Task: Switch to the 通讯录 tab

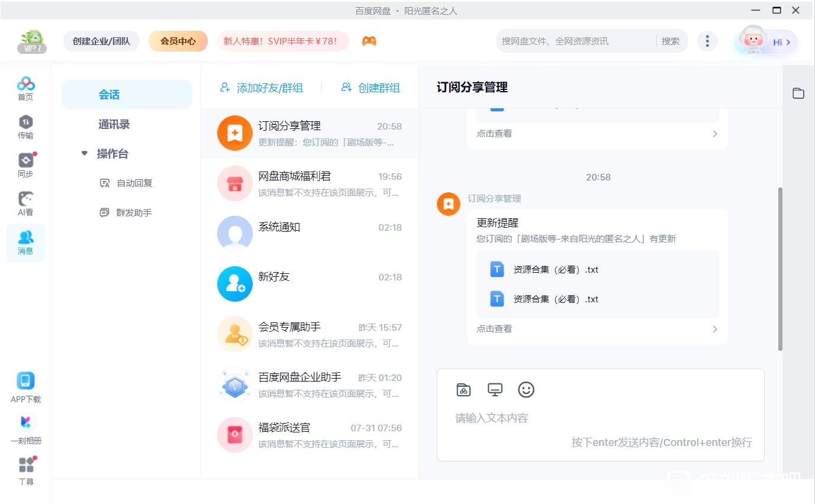Action: (x=114, y=124)
